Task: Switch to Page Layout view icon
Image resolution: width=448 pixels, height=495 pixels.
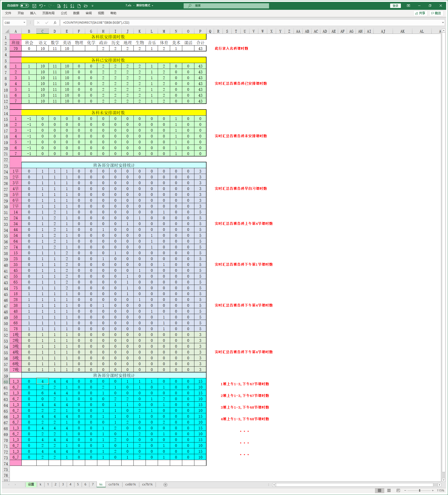Action: point(389,490)
